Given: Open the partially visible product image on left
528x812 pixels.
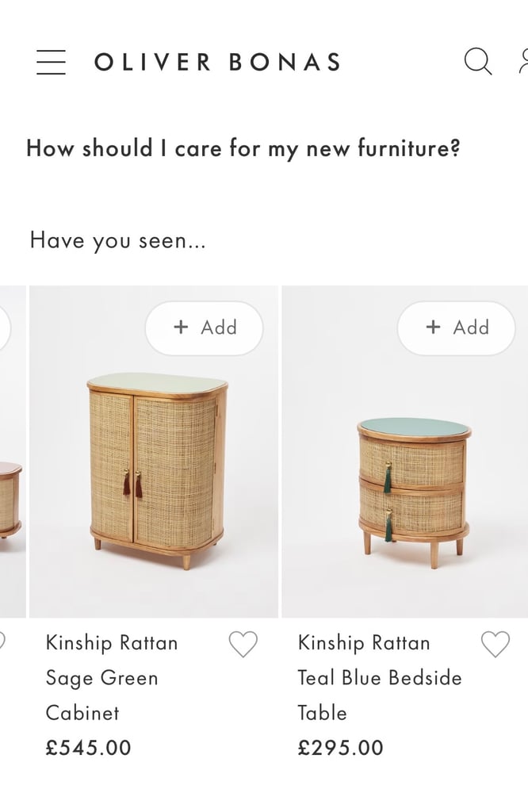Looking at the screenshot, I should tap(13, 451).
